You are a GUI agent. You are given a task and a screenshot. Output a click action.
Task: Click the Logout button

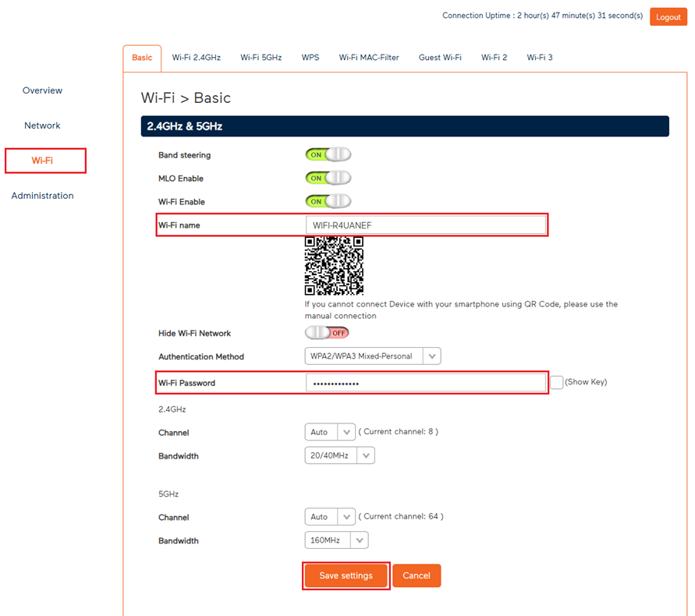pyautogui.click(x=668, y=16)
